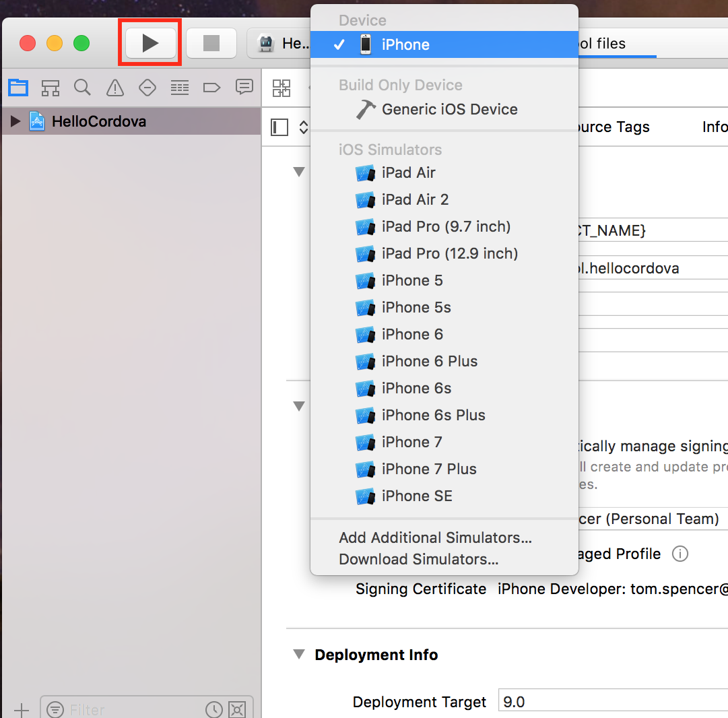Open the Find navigator magnifying glass
The image size is (728, 718).
click(x=82, y=88)
